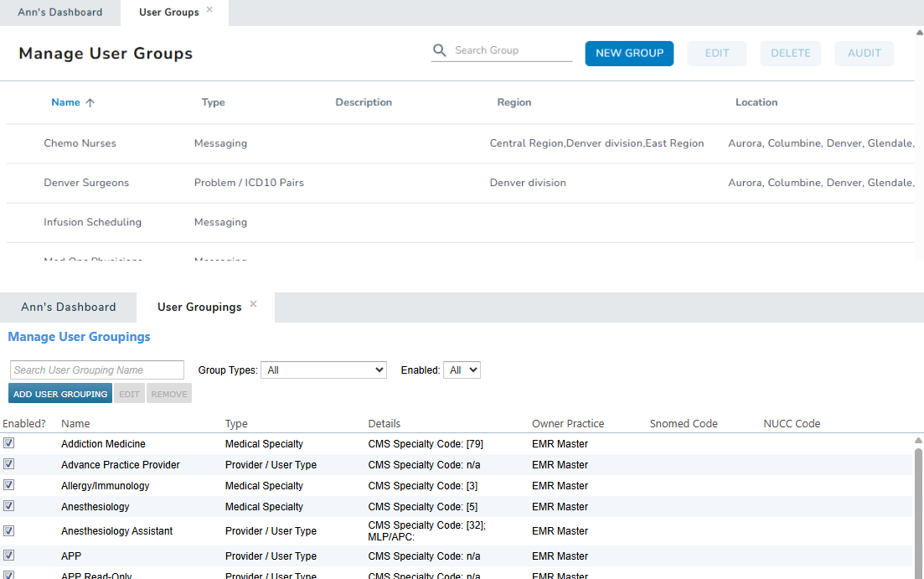924x579 pixels.
Task: Click the Search Group input field
Action: coord(501,50)
